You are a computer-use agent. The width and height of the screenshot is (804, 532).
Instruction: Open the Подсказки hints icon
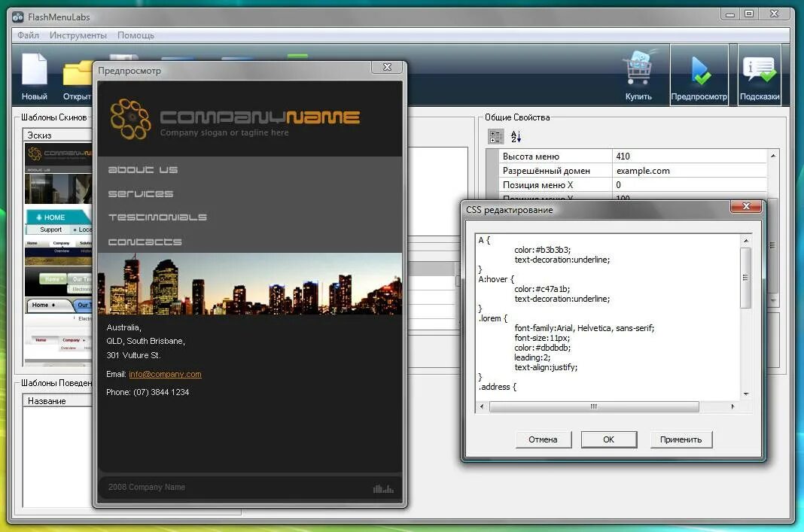click(x=760, y=74)
